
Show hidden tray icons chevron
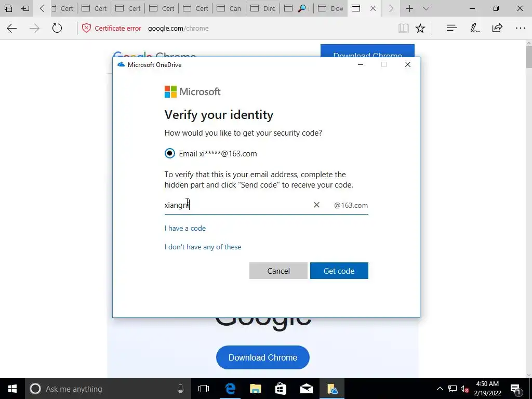pyautogui.click(x=440, y=389)
